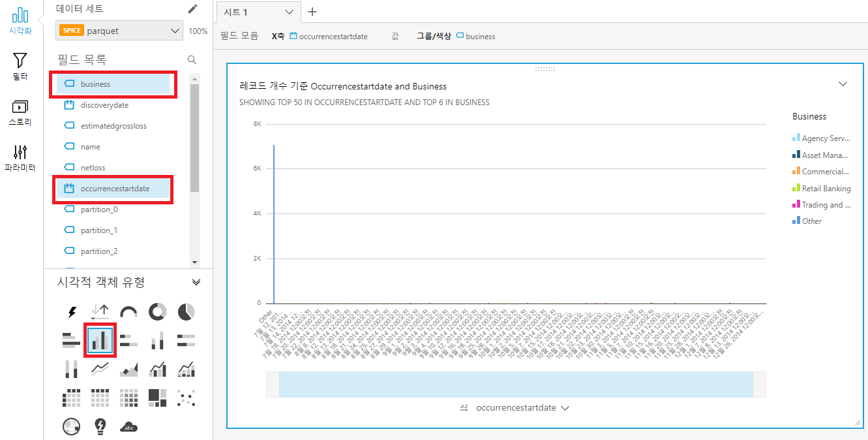Pick the gauge chart visual type
The height and width of the screenshot is (440, 868).
coord(128,312)
